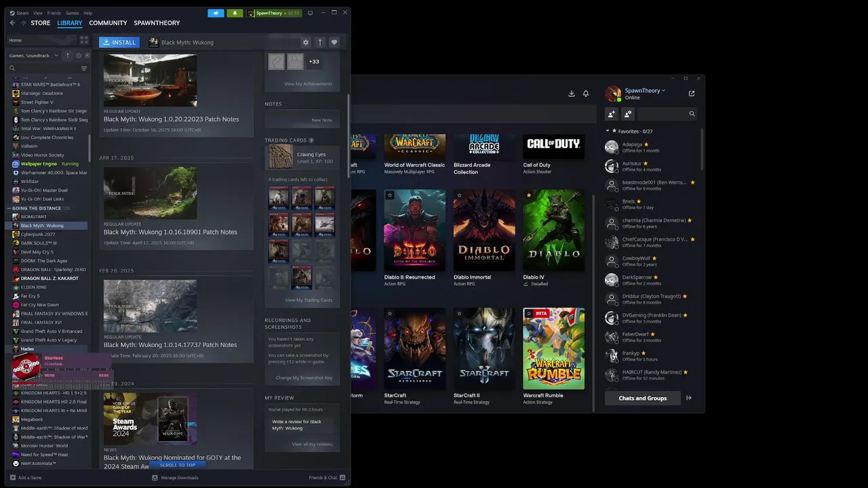Open the blue announcements megaphone button
Viewport: 868px width, 488px height.
click(x=216, y=13)
